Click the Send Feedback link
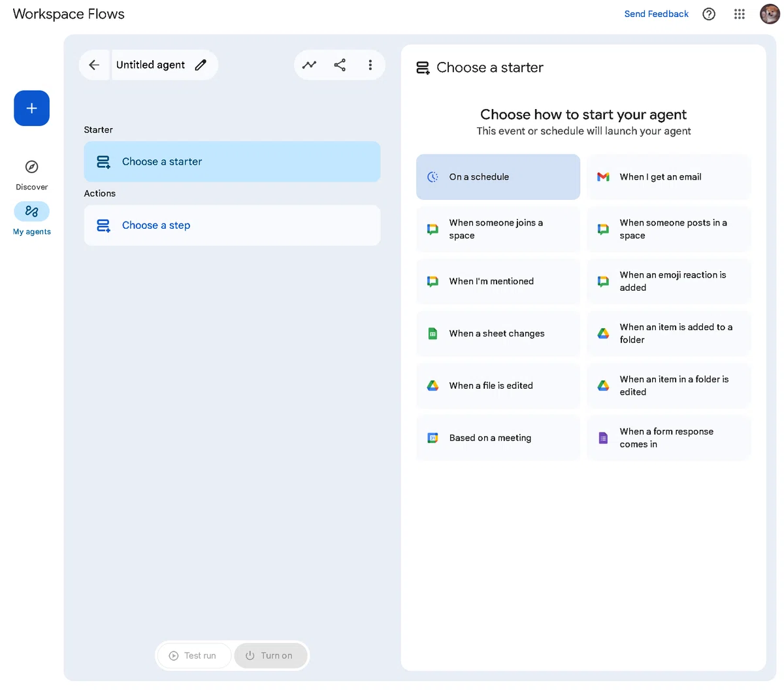This screenshot has height=690, width=784. pos(657,14)
